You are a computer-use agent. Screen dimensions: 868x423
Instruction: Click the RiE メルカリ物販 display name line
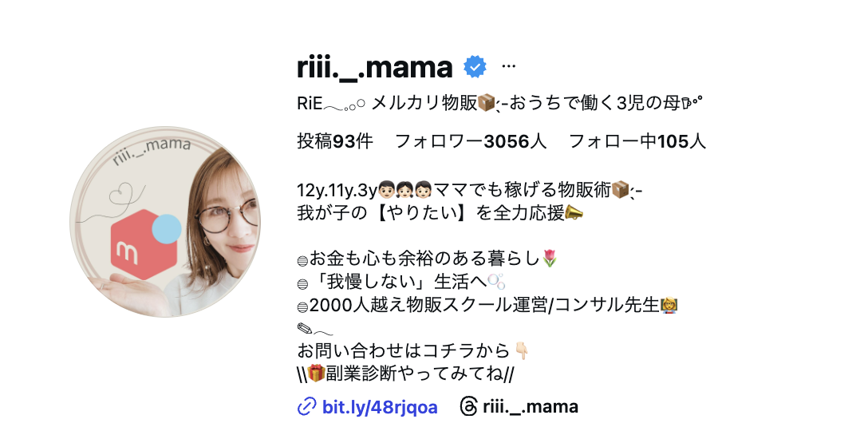pos(500,103)
